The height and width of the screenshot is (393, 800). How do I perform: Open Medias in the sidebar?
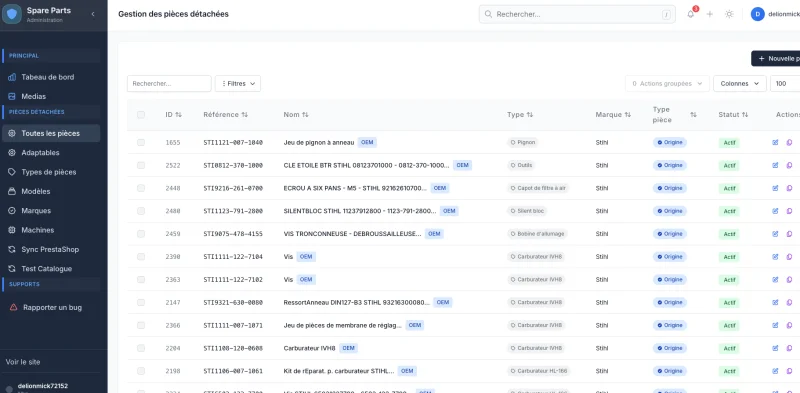point(51,96)
